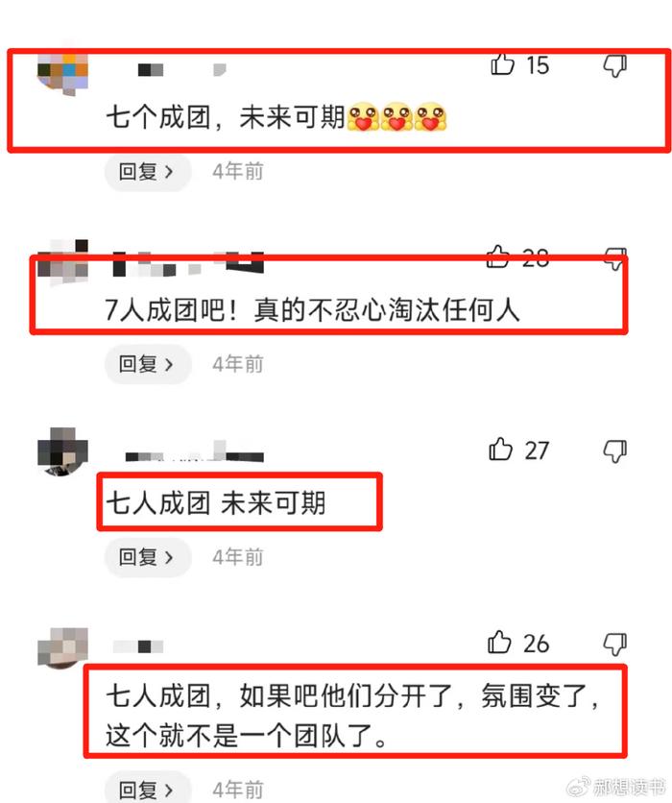Screen dimensions: 672x803
Task: Open fourth commenter's avatar
Action: 63,647
